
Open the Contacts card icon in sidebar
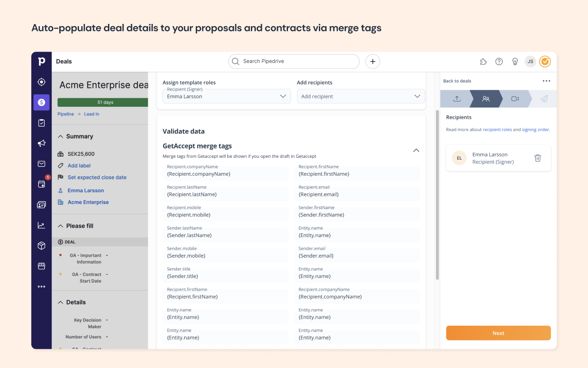(41, 204)
